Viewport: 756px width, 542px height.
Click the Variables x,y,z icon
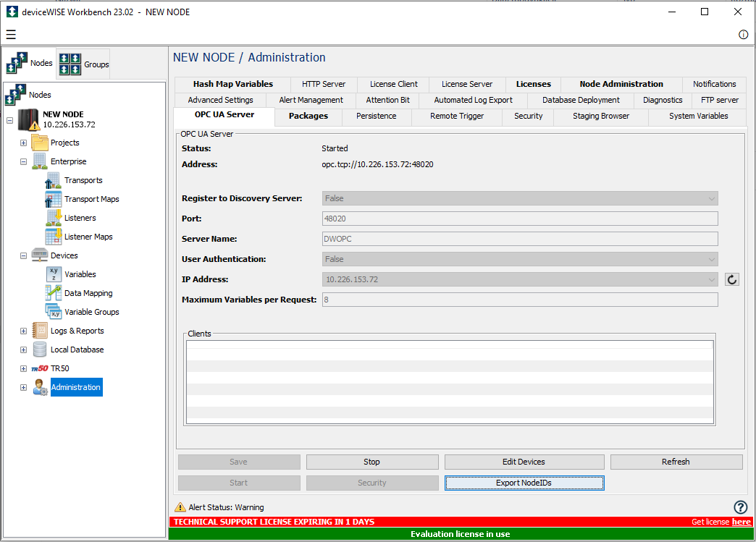pyautogui.click(x=54, y=274)
